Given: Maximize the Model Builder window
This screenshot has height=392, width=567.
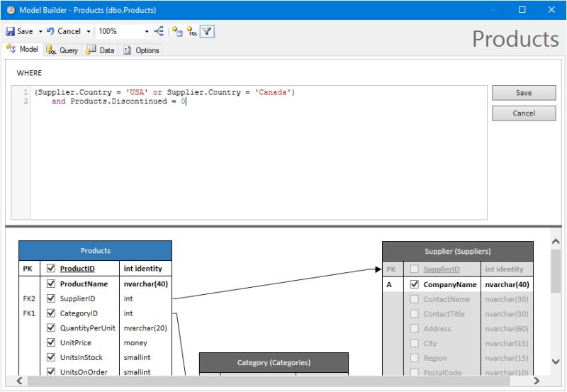Looking at the screenshot, I should [x=522, y=10].
